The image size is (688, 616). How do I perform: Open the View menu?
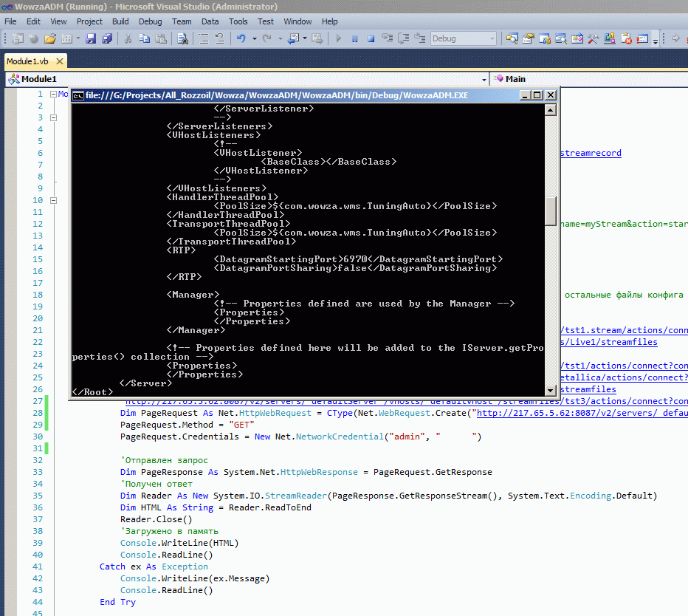tap(58, 21)
